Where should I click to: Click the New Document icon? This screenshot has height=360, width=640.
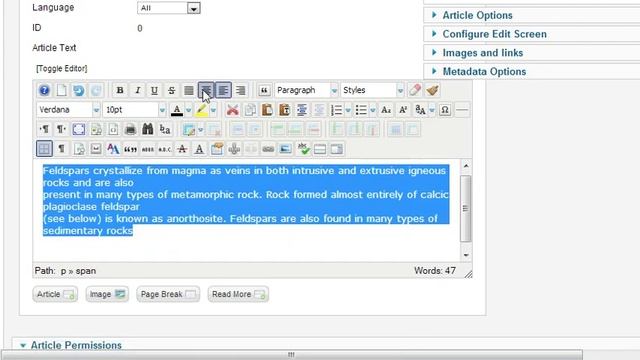[61, 90]
